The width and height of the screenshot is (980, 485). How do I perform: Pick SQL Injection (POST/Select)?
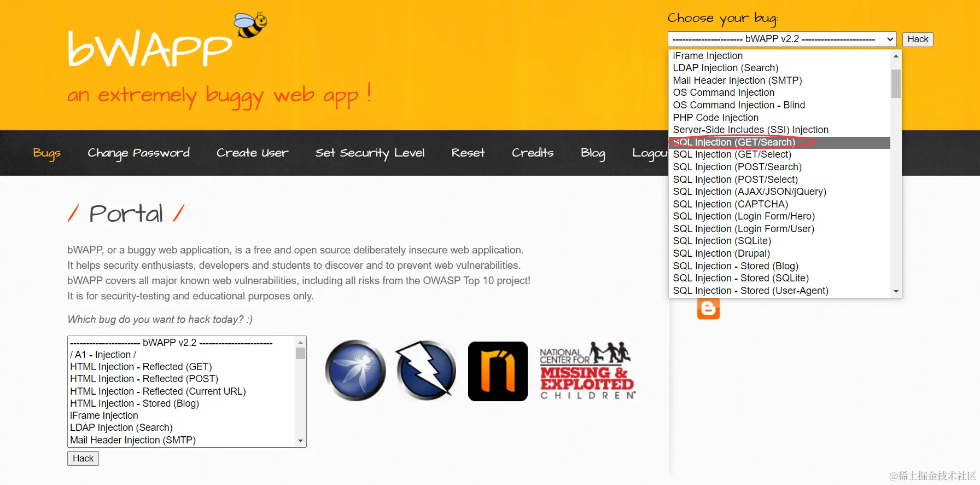point(779,180)
